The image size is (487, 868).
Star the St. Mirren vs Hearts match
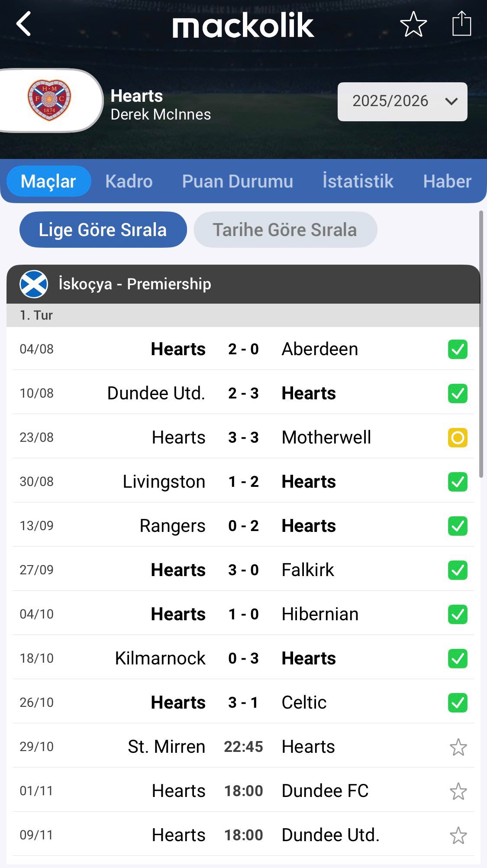pyautogui.click(x=458, y=747)
